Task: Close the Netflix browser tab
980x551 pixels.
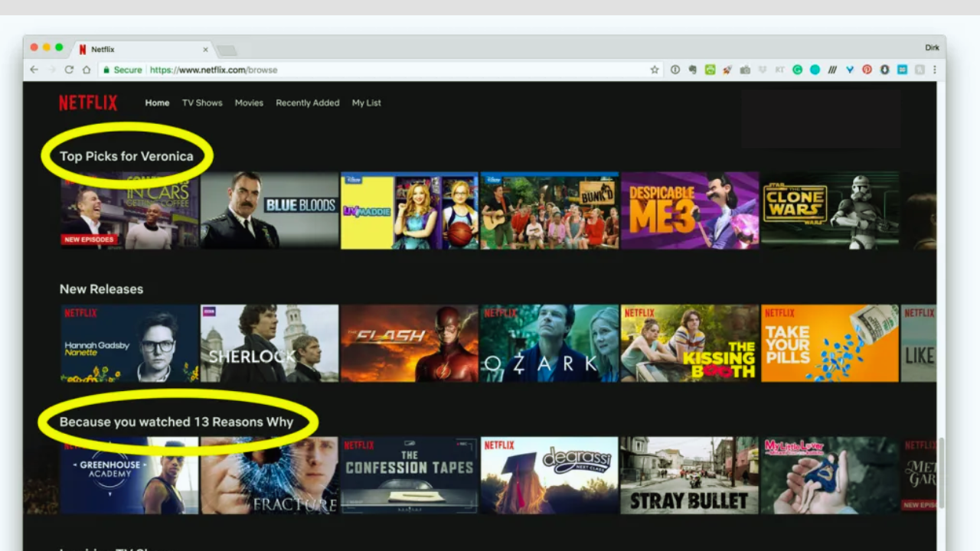Action: coord(205,50)
